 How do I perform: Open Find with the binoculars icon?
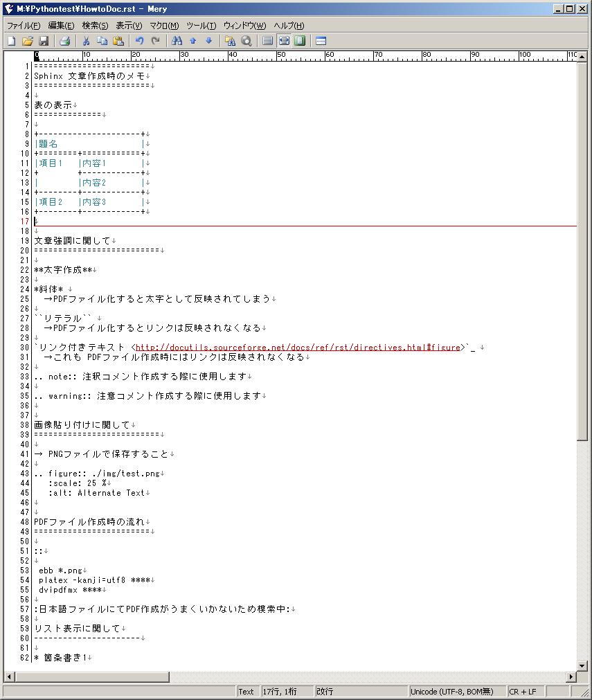(x=177, y=41)
